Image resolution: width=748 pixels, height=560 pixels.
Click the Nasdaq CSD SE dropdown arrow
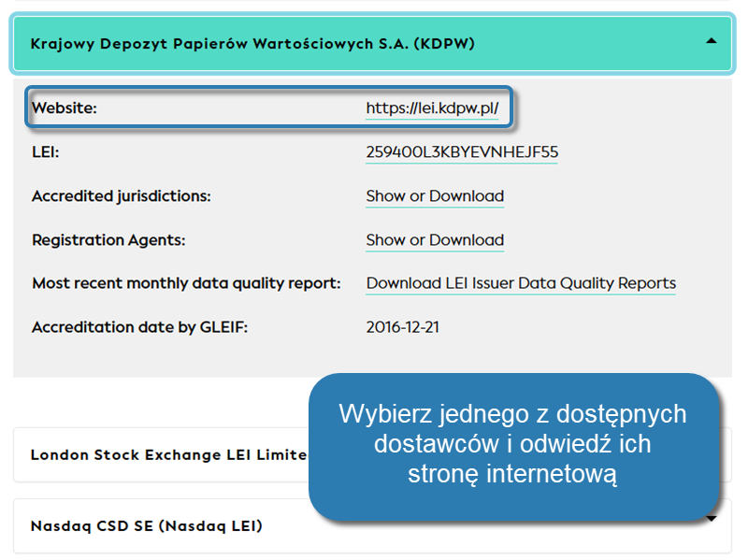pyautogui.click(x=712, y=519)
